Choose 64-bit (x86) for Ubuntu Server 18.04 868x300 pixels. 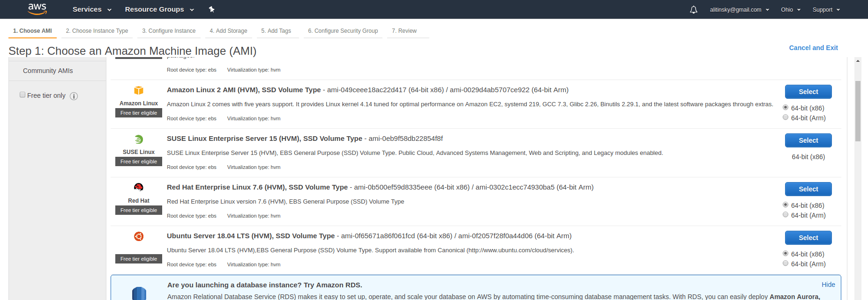[x=786, y=254]
